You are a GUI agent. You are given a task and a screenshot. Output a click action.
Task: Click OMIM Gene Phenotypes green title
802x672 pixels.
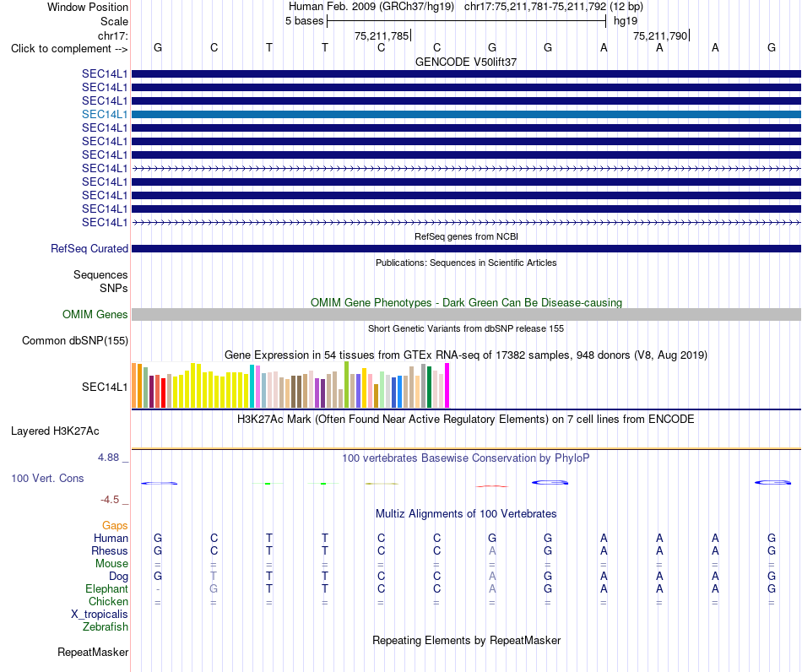click(466, 303)
